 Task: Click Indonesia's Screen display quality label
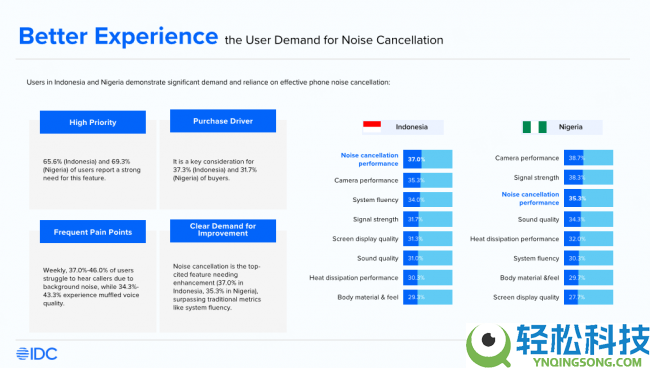pyautogui.click(x=365, y=239)
